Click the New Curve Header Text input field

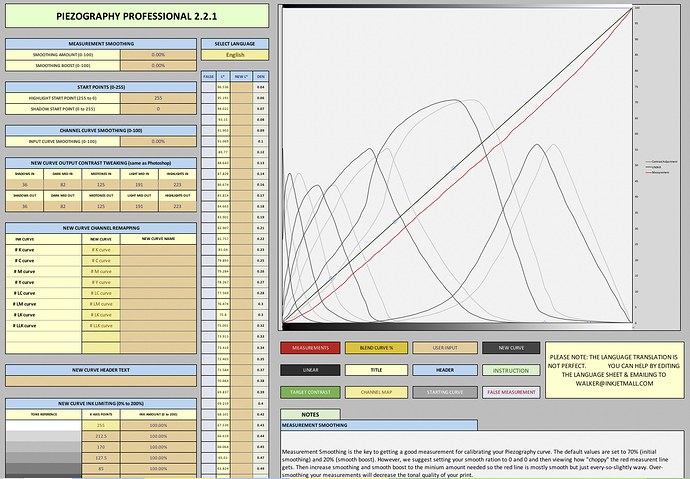coord(101,381)
